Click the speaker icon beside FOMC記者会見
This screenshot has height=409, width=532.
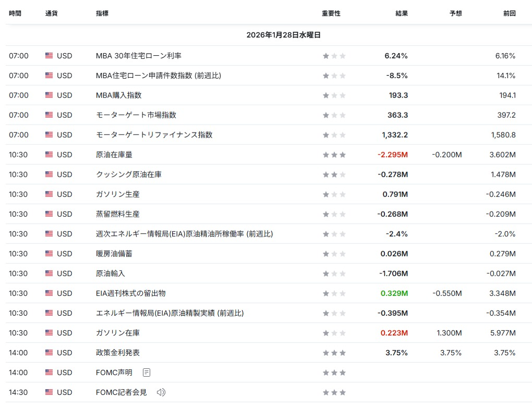pos(161,392)
